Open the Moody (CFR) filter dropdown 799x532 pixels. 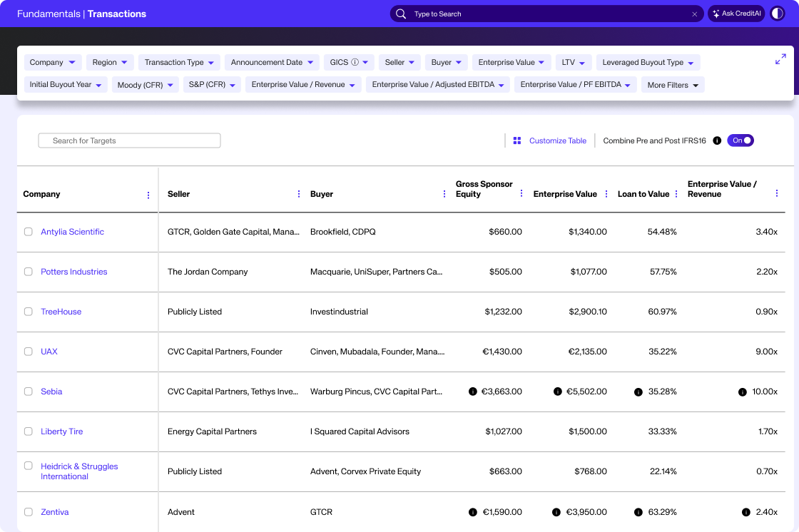[x=146, y=85]
